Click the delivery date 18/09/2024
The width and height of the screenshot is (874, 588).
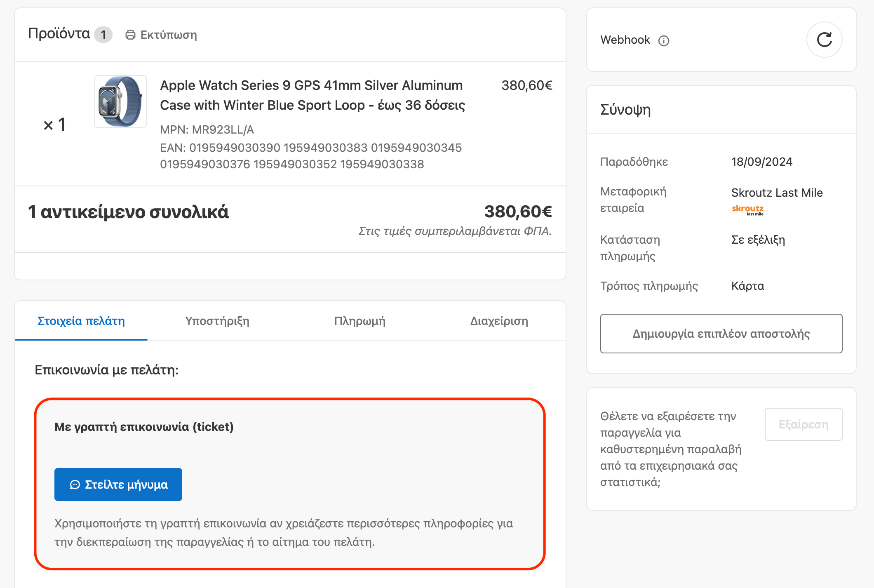click(762, 162)
